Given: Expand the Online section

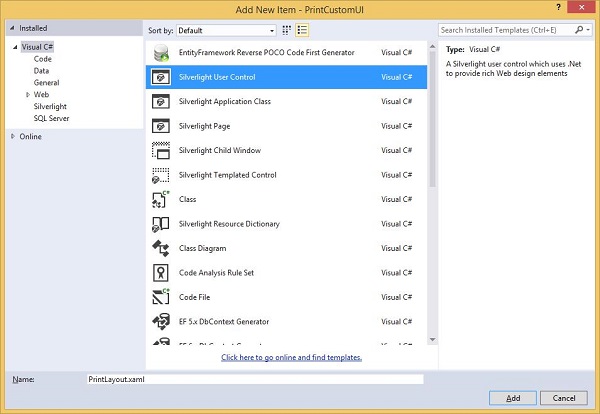Looking at the screenshot, I should pos(12,137).
